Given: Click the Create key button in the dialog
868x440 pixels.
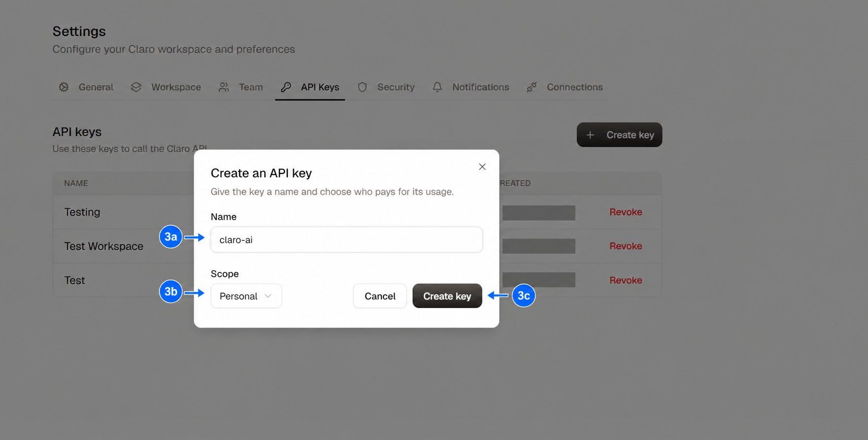Looking at the screenshot, I should [447, 296].
